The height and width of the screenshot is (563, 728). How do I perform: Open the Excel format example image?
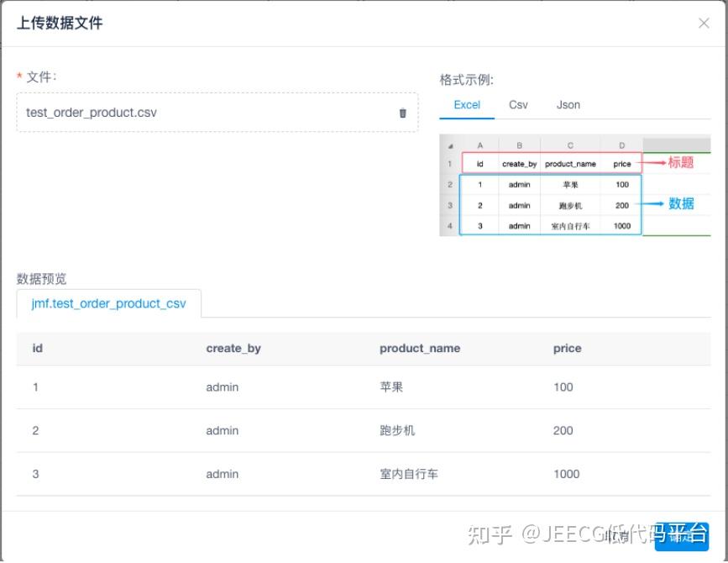[x=575, y=186]
